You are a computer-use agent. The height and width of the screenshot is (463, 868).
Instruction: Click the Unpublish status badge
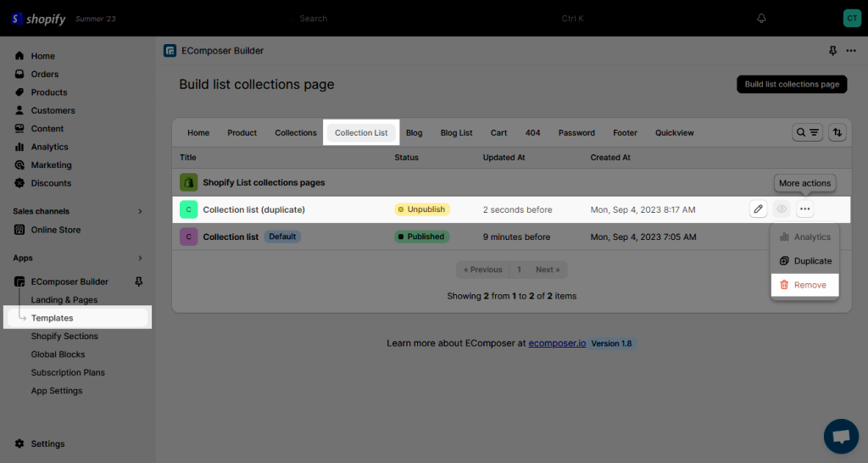click(x=422, y=209)
